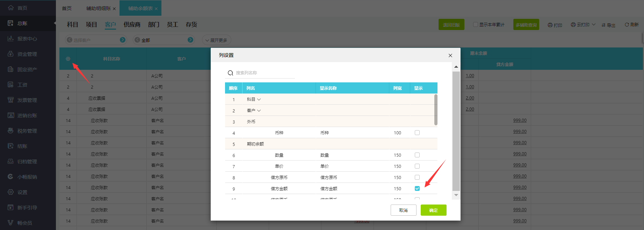Click the 取消 button in the dialog
Image resolution: width=644 pixels, height=230 pixels.
click(403, 210)
